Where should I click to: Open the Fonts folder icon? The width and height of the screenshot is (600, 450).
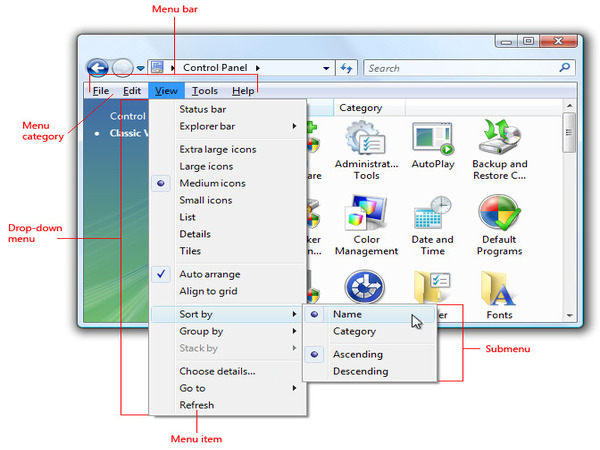[x=499, y=288]
